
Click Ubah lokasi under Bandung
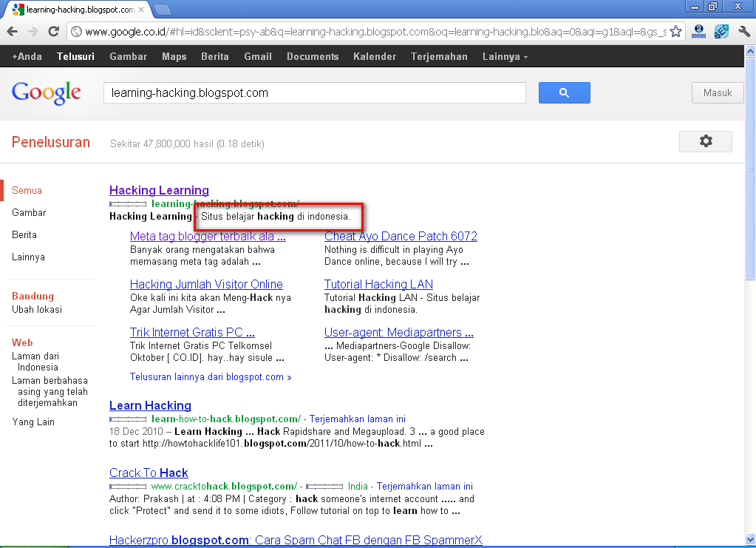37,309
